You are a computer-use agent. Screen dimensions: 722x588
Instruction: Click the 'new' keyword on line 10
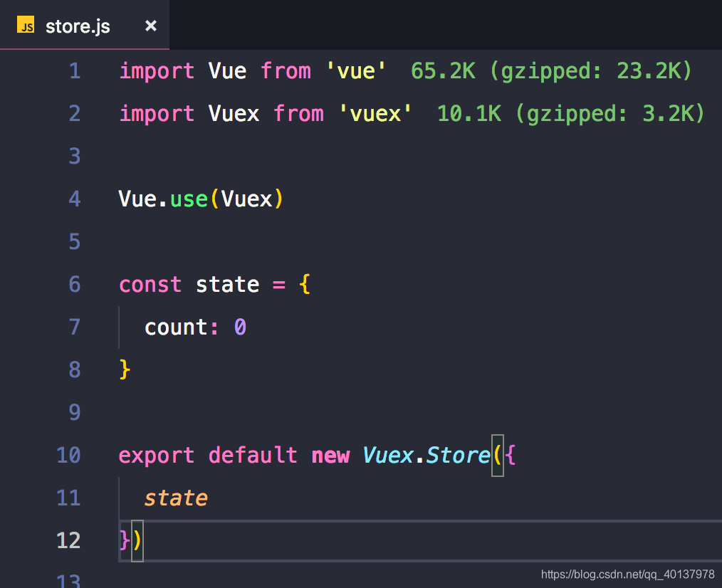[330, 456]
